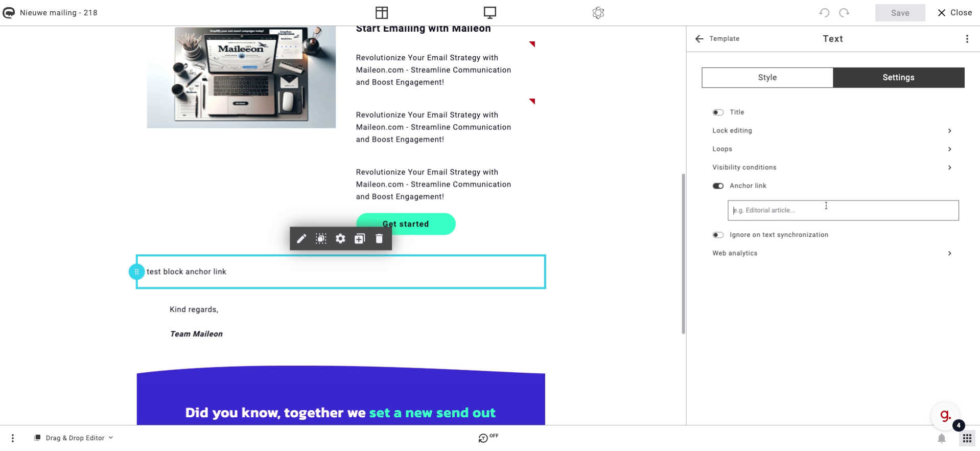Open the apps grid icon
This screenshot has height=451, width=980.
pyautogui.click(x=967, y=438)
